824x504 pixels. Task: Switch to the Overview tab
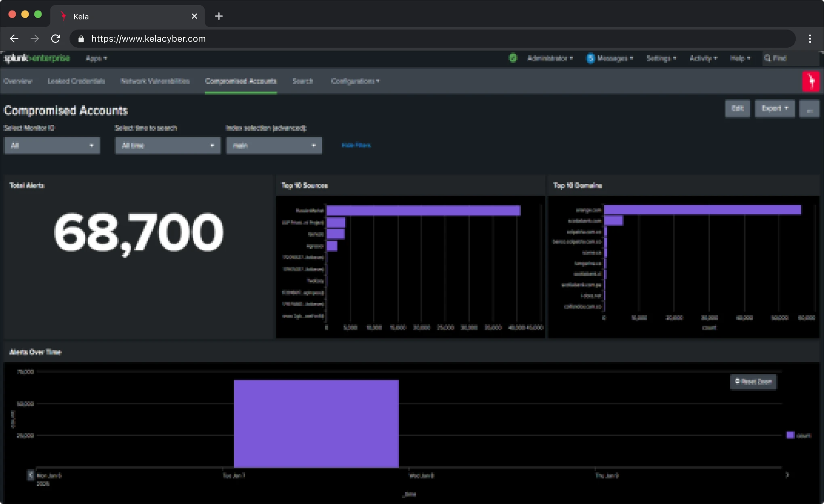click(x=18, y=81)
